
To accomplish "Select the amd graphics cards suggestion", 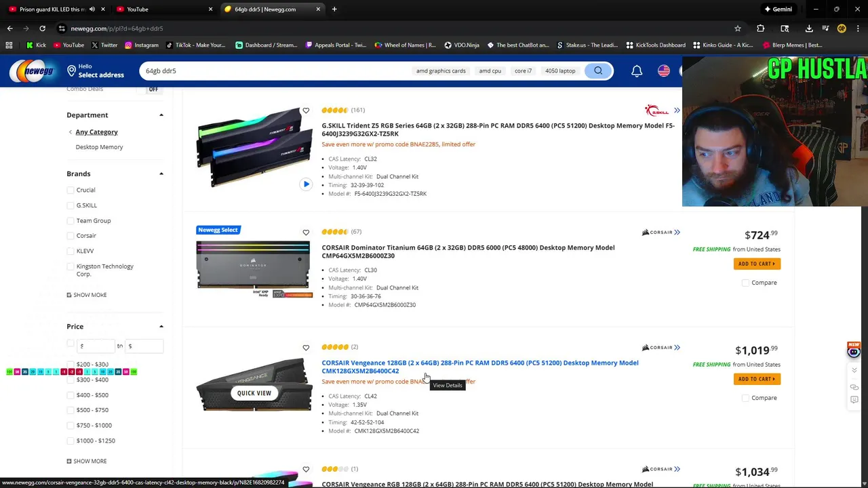I will click(441, 71).
